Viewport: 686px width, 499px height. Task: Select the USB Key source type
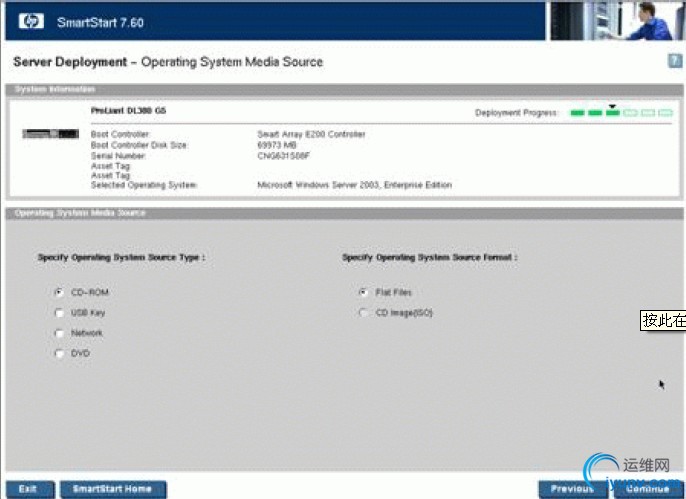click(59, 313)
